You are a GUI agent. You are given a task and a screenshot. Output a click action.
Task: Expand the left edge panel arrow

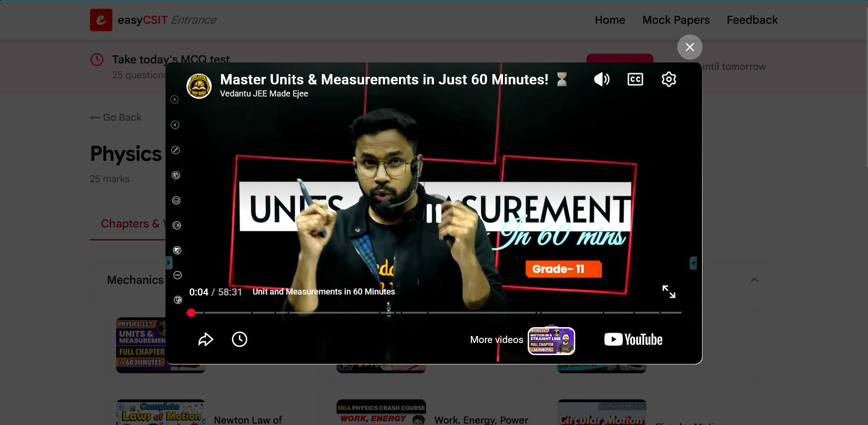tap(169, 263)
